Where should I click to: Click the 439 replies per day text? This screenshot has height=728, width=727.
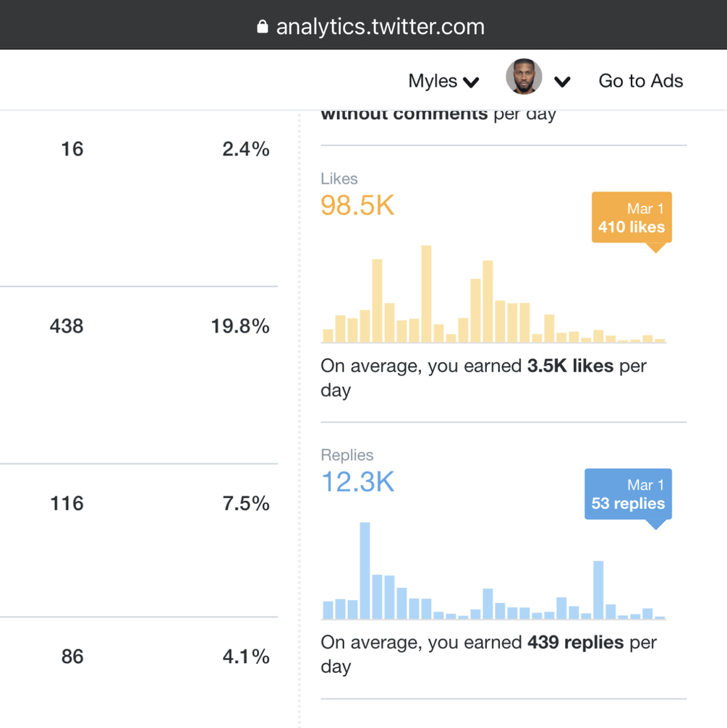pyautogui.click(x=575, y=642)
